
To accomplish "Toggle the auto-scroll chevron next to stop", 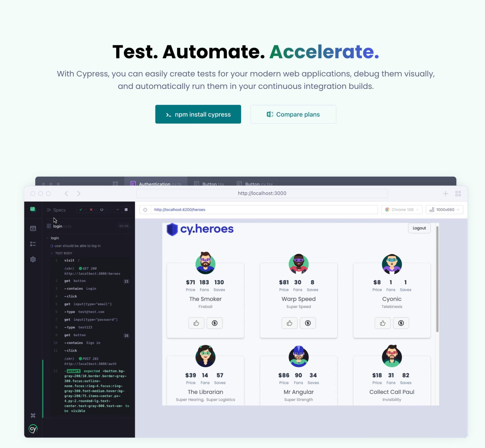I will tap(118, 210).
